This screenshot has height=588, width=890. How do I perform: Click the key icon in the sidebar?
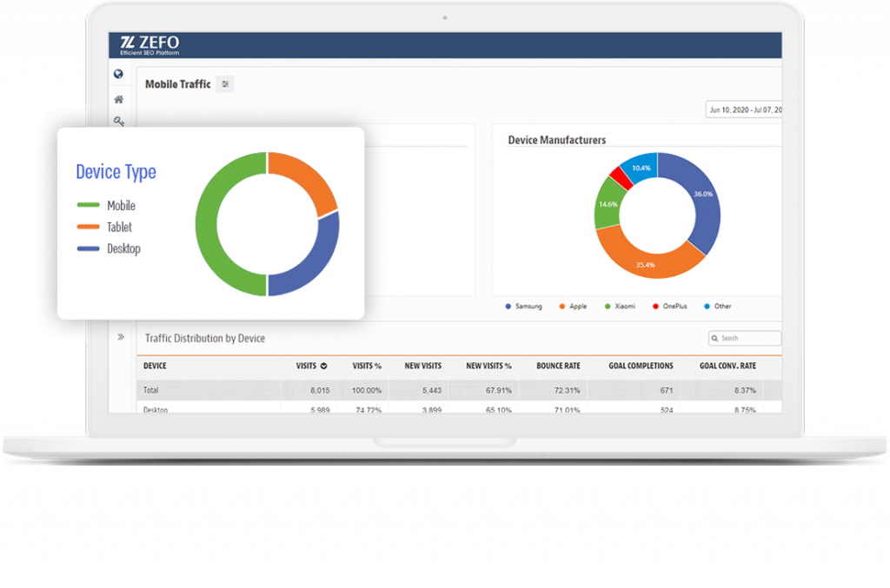pyautogui.click(x=118, y=120)
